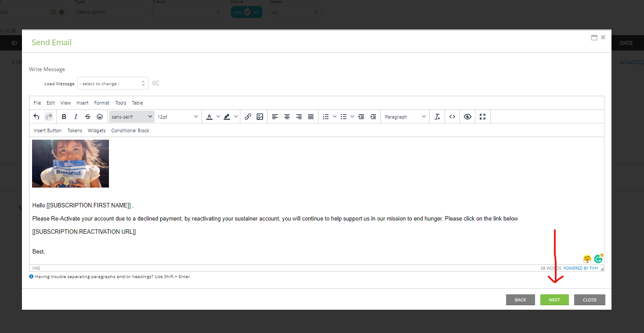
Task: Click the [[SUBSCRIPTION.REACTIVATION URL]] token text
Action: coord(84,232)
